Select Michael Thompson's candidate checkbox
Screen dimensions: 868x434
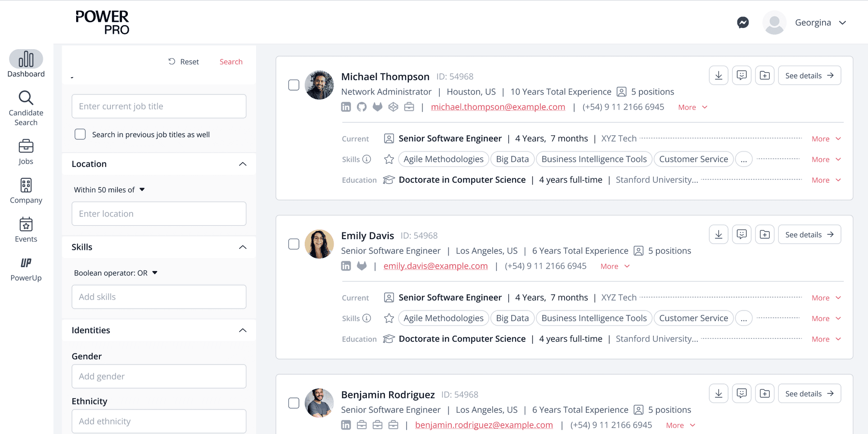[x=294, y=85]
